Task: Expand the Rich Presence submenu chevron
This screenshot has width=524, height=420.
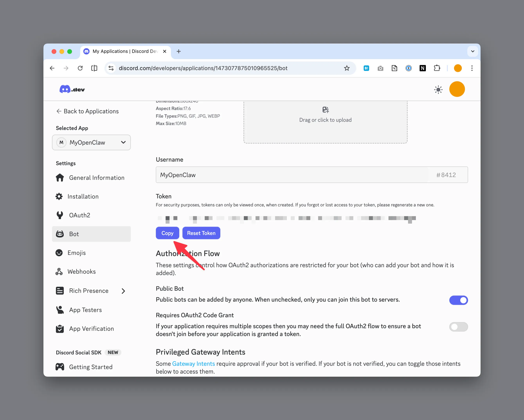Action: tap(123, 291)
